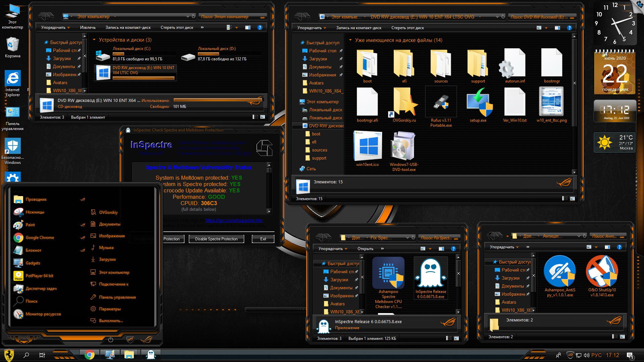Open address bar history dropdown in Этот компьютер
Viewport: 644px width, 362px height.
[x=187, y=16]
